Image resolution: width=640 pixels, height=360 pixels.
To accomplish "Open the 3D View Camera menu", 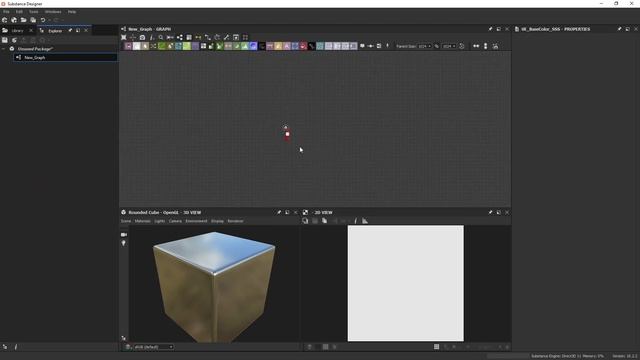I will click(175, 221).
